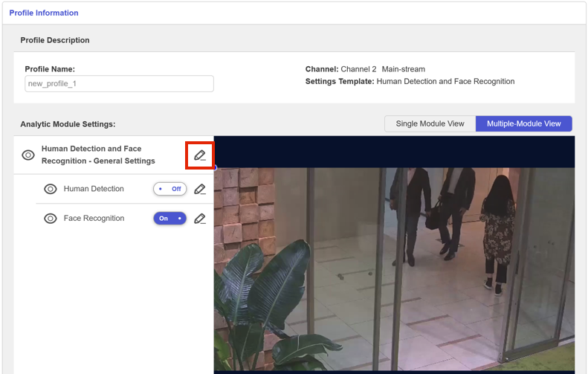This screenshot has width=588, height=374.
Task: Toggle the eye icon for Face Recognition
Action: click(51, 219)
